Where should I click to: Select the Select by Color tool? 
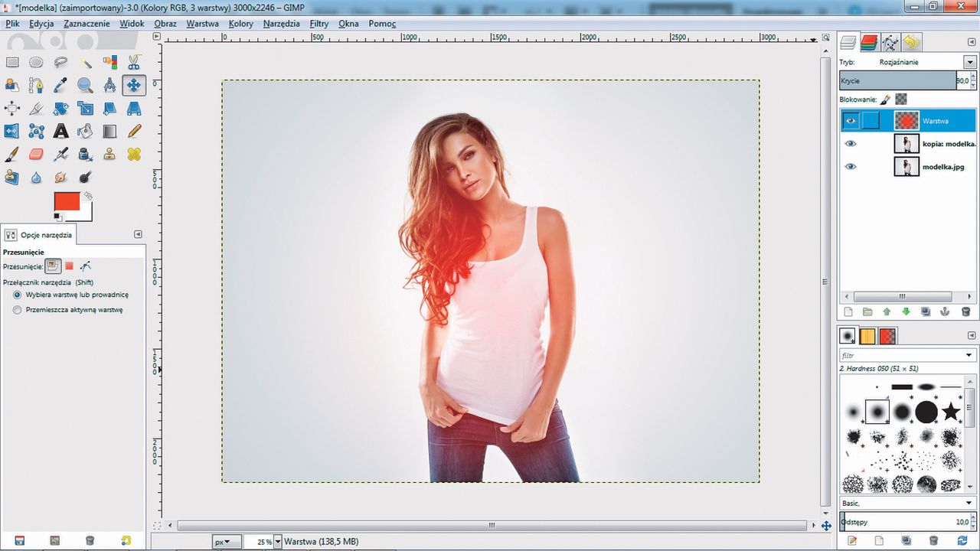click(109, 63)
